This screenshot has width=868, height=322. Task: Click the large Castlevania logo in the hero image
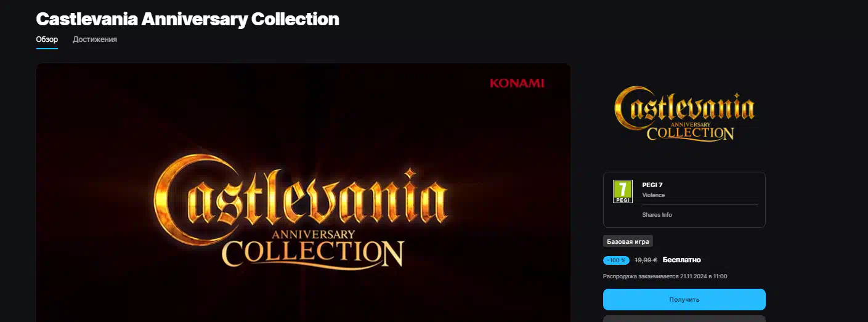[299, 210]
